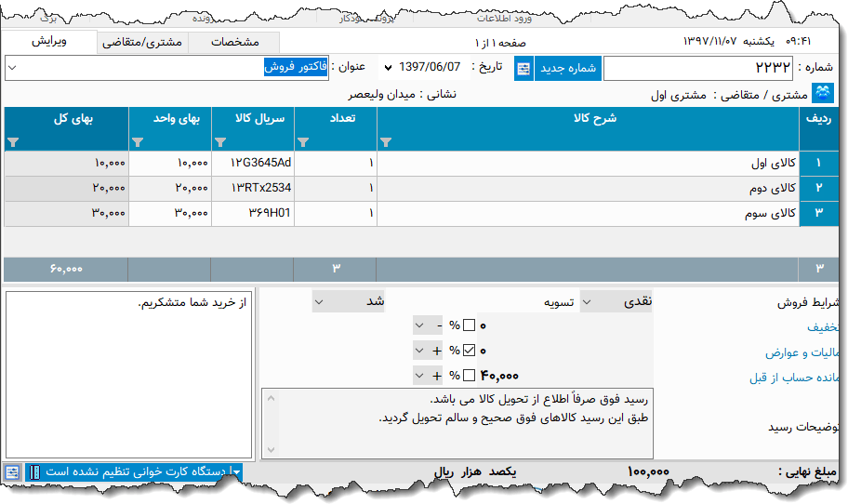This screenshot has width=848, height=504.
Task: Click serial cell ۱۲G3645Ad
Action: 253,163
